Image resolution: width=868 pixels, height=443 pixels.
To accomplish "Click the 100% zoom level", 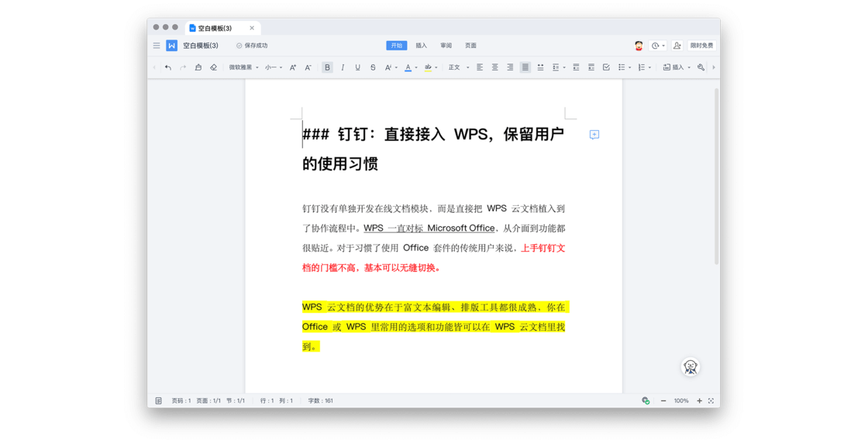I will pyautogui.click(x=681, y=400).
